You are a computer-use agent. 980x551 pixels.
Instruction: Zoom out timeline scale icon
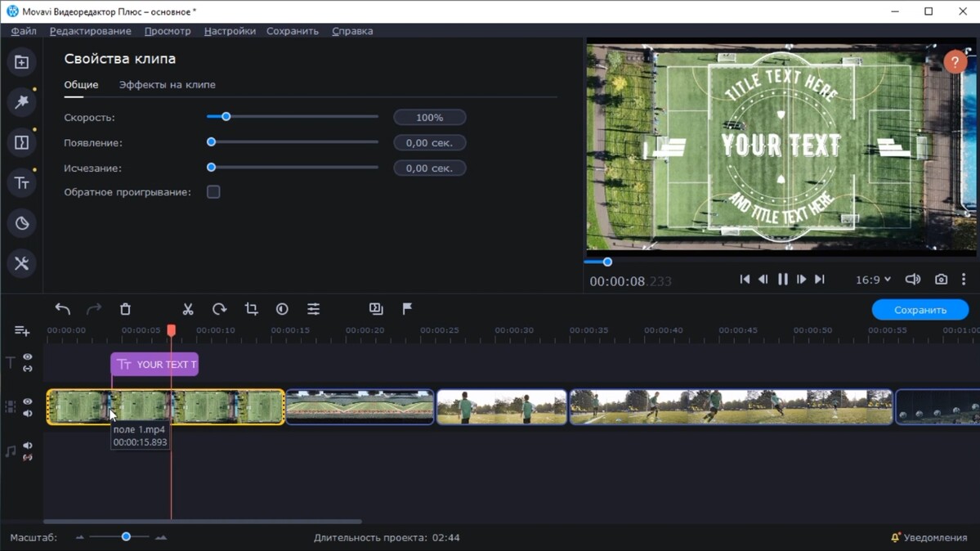coord(79,537)
